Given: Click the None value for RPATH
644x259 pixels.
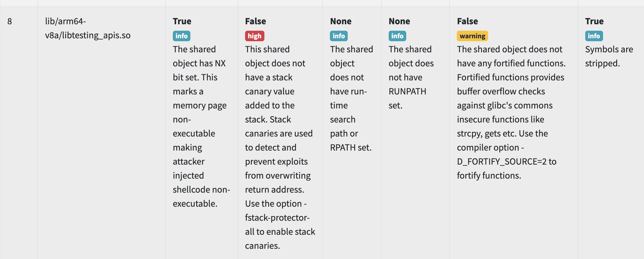Looking at the screenshot, I should (x=341, y=21).
